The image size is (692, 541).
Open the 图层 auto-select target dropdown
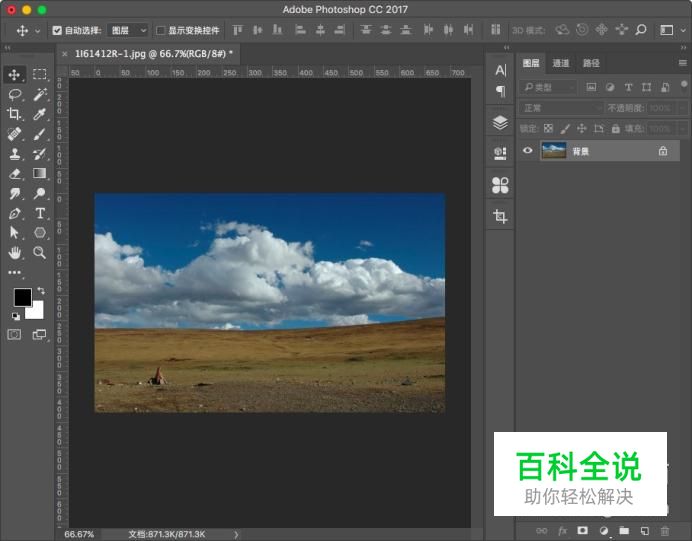coord(128,31)
